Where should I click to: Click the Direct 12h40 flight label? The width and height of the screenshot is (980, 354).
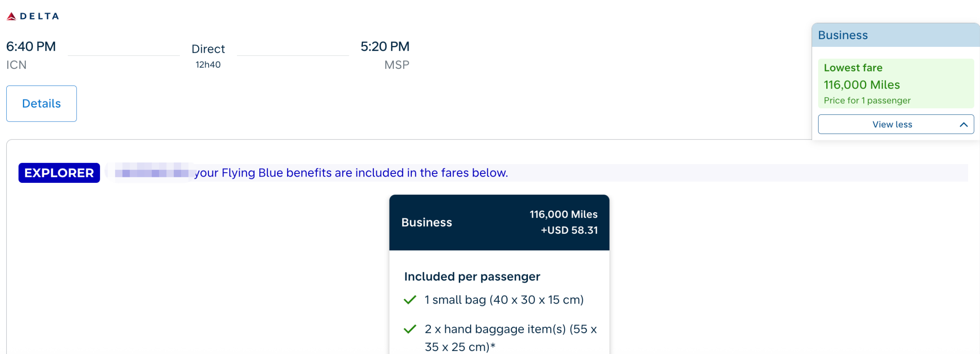[x=208, y=56]
